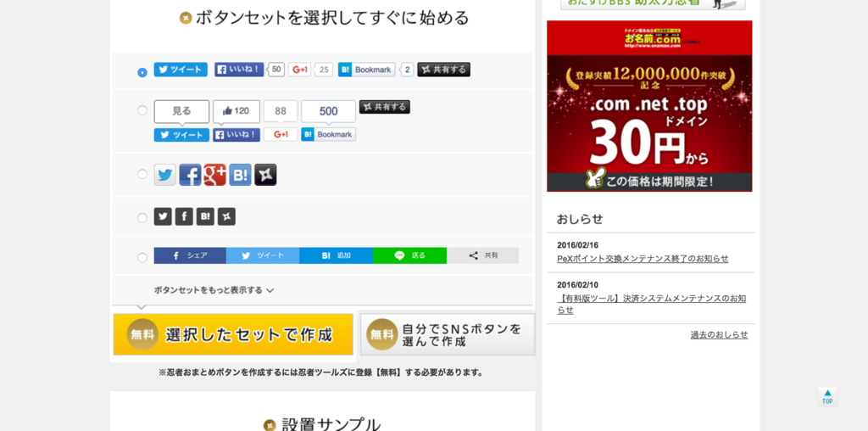Open 決済システムメンテナンスのお知らせ link
This screenshot has width=868, height=431.
pos(652,304)
